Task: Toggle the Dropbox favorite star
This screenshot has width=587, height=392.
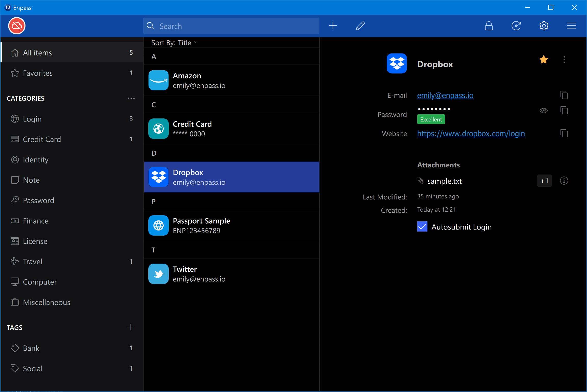Action: coord(543,60)
